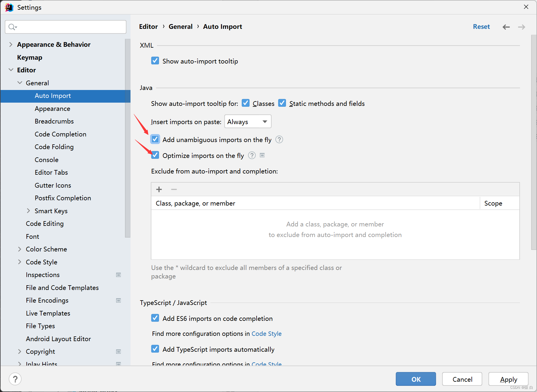Open Gutter Icons settings

coord(53,185)
